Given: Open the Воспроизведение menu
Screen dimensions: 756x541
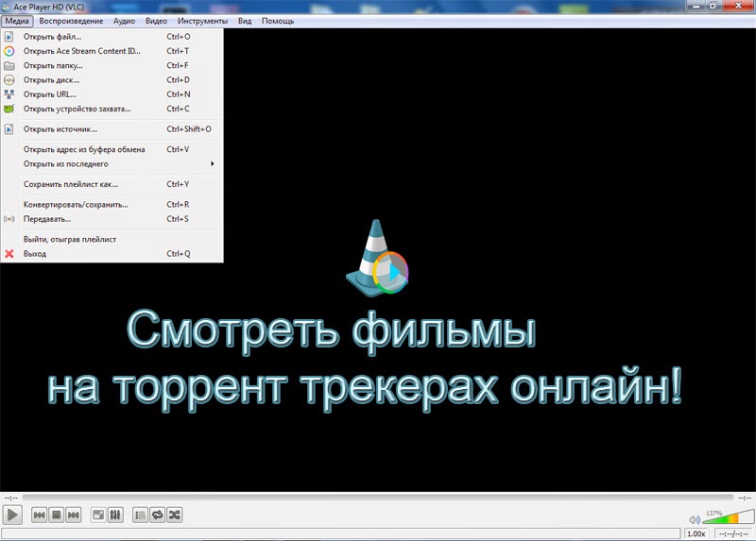Looking at the screenshot, I should (71, 21).
